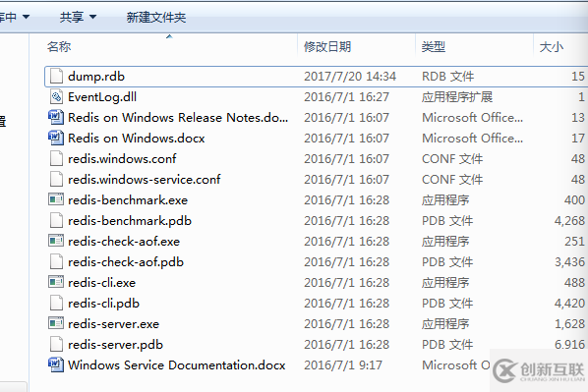Viewport: 588px width, 392px height.
Task: Click the date 2016/7/1 16:27
Action: 346,97
